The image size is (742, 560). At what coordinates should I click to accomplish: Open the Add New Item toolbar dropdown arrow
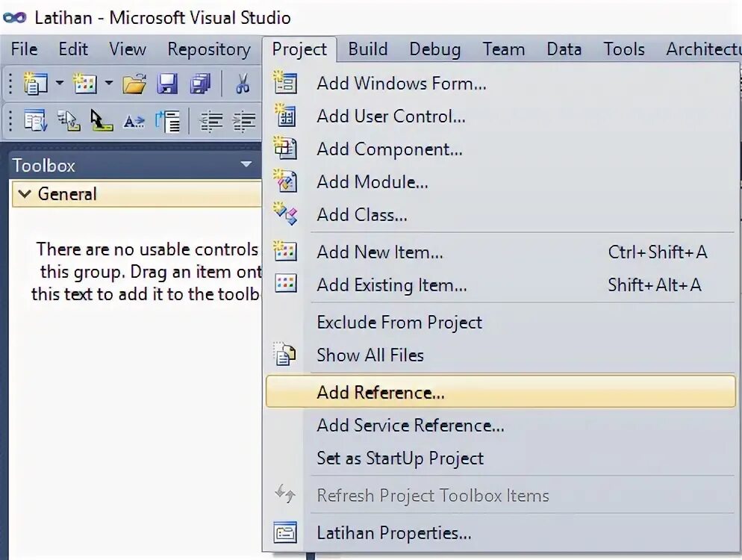pos(109,84)
